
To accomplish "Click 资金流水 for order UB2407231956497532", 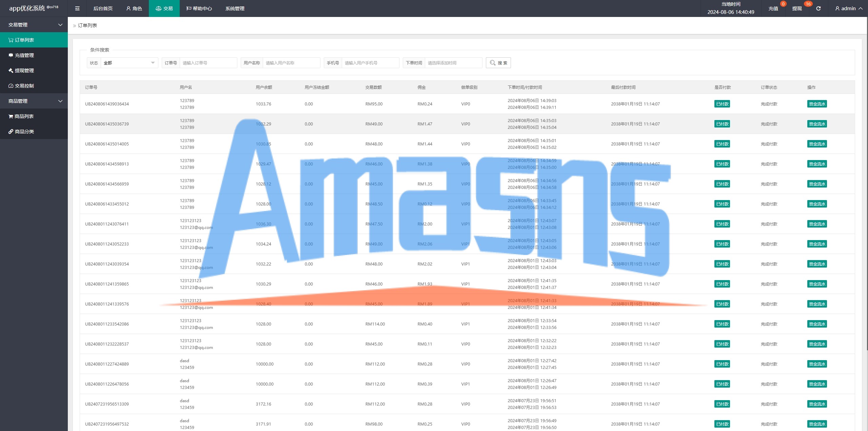I will [x=817, y=424].
